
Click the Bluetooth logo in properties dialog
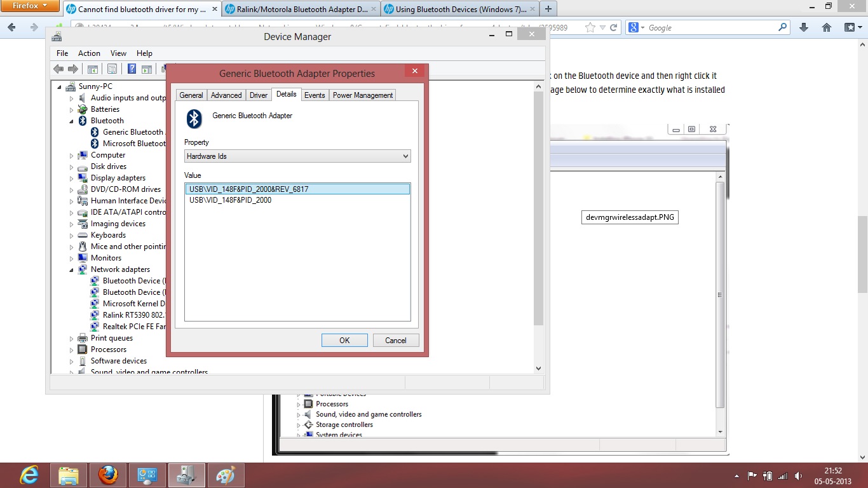pos(194,119)
